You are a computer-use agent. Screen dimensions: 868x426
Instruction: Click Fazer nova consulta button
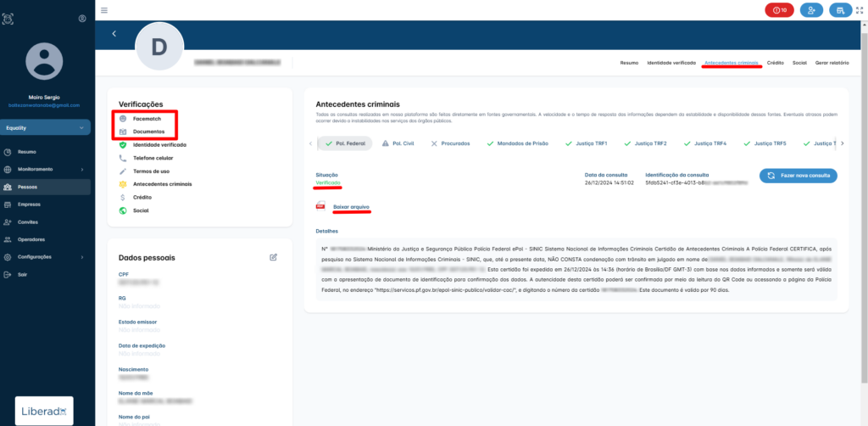798,176
